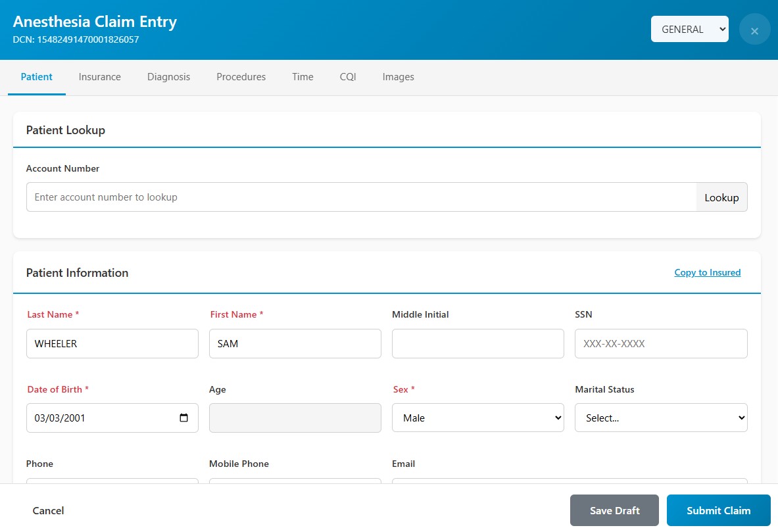Select the Time tab
Screen dimensions: 778x532
pyautogui.click(x=302, y=77)
